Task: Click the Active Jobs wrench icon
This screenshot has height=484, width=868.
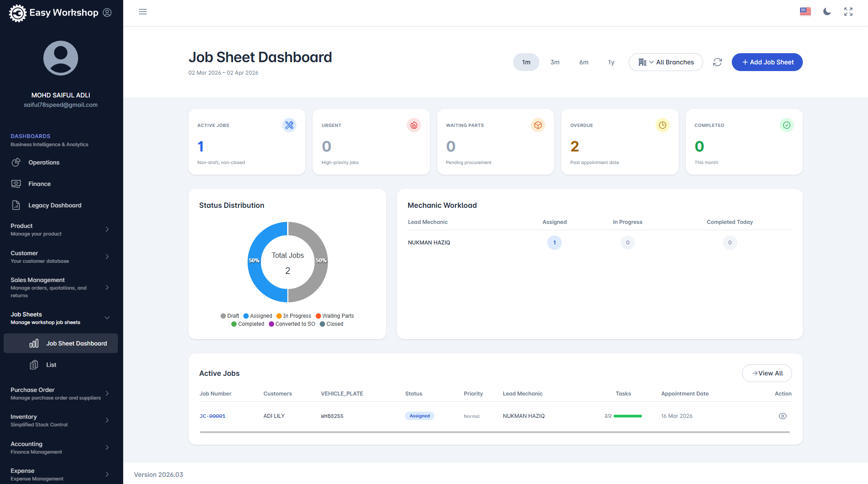Action: pos(289,125)
